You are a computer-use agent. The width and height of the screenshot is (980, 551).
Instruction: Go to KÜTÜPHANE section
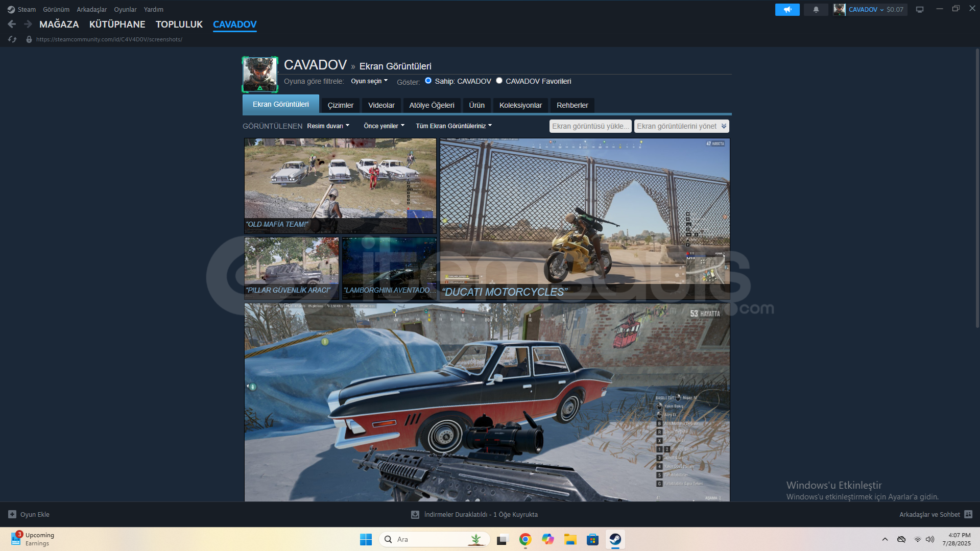click(x=117, y=25)
